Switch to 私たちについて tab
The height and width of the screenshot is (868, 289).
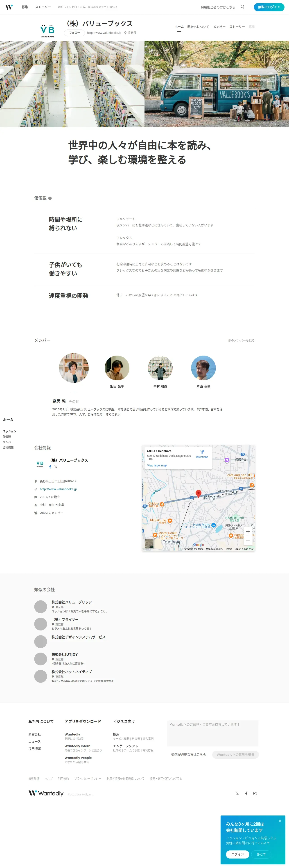198,27
